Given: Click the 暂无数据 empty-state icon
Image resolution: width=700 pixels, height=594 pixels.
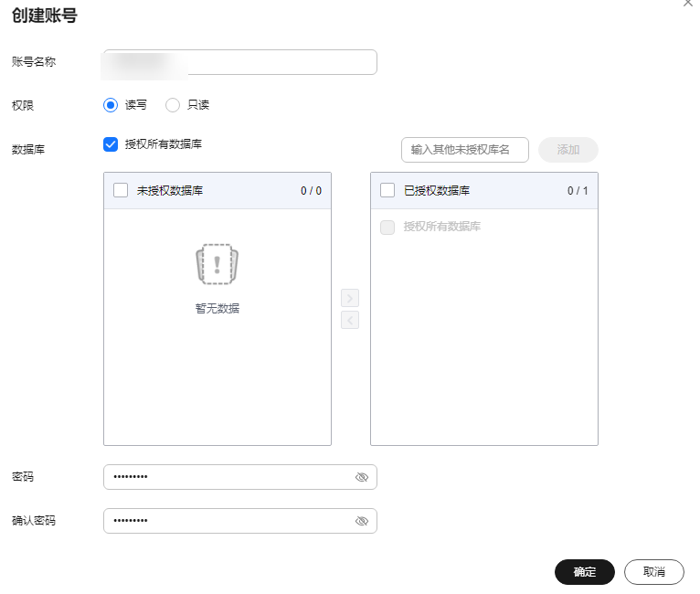Looking at the screenshot, I should tap(217, 264).
